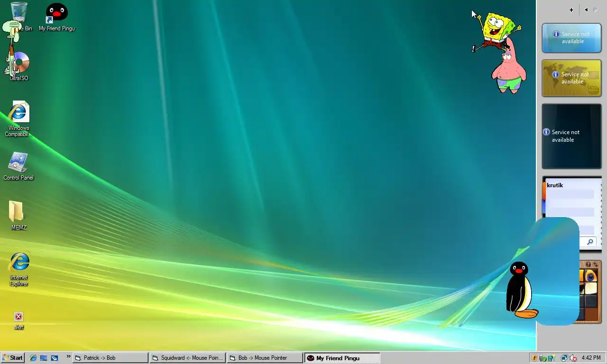Go to previous sidebar gadget page
The height and width of the screenshot is (364, 607).
[x=586, y=10]
